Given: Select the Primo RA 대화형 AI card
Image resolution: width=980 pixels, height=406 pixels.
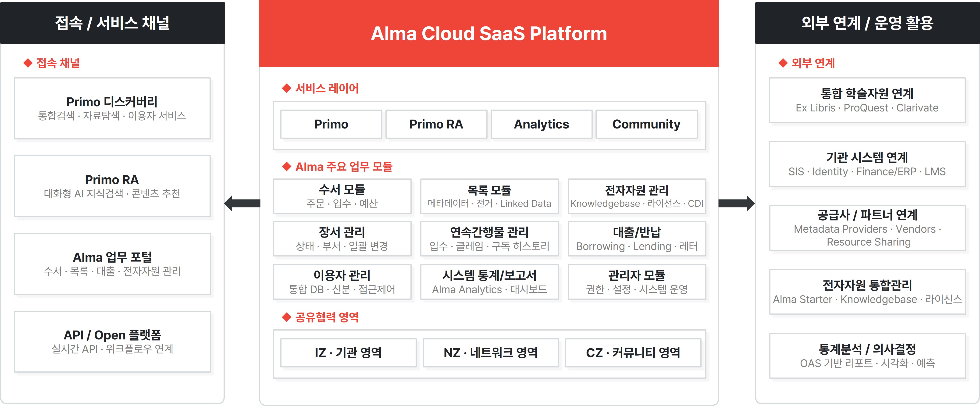Looking at the screenshot, I should coord(112,186).
